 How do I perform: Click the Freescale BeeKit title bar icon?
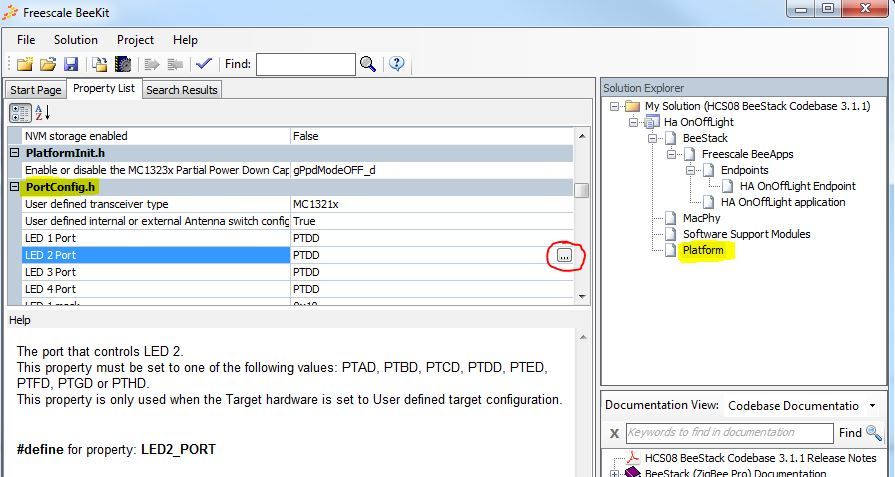pyautogui.click(x=10, y=12)
